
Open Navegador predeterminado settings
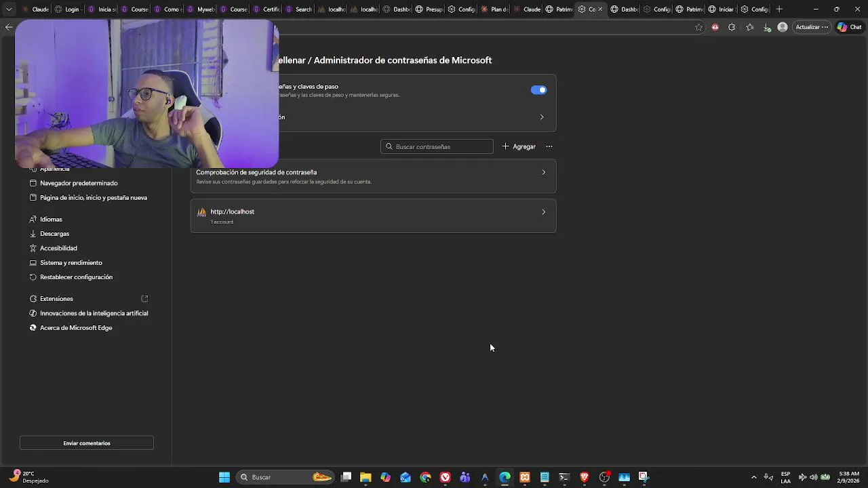click(79, 183)
